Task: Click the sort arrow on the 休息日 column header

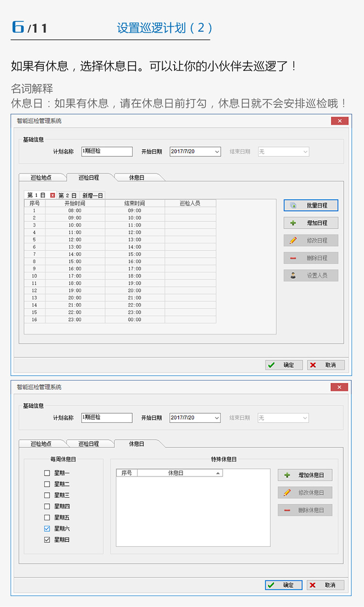Action: 218,473
